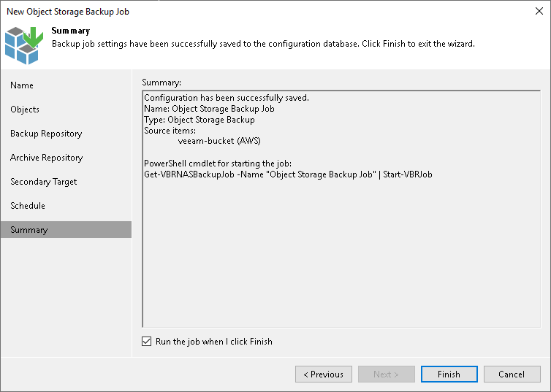
Task: Click the 'Type: Object Storage Backup' line
Action: (199, 120)
